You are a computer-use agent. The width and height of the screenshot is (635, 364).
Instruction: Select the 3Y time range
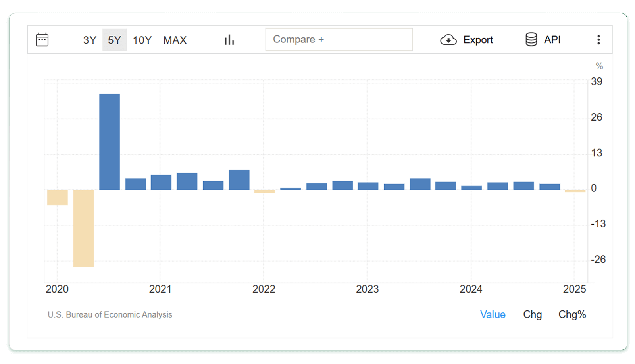90,40
